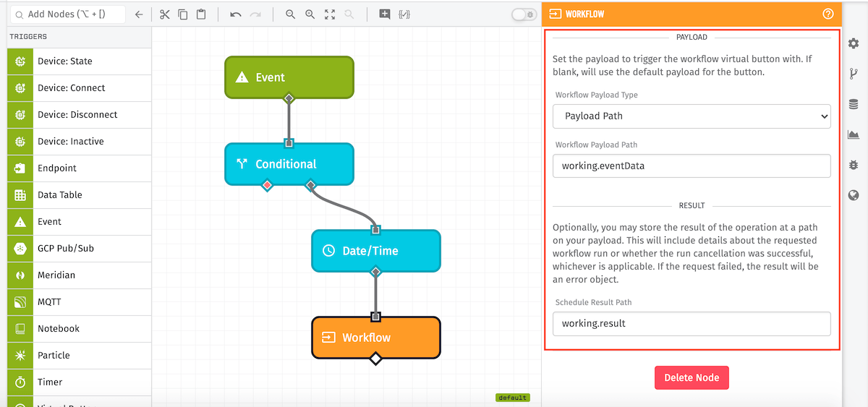Click the Event node's output connector
The image size is (868, 407).
pyautogui.click(x=289, y=98)
